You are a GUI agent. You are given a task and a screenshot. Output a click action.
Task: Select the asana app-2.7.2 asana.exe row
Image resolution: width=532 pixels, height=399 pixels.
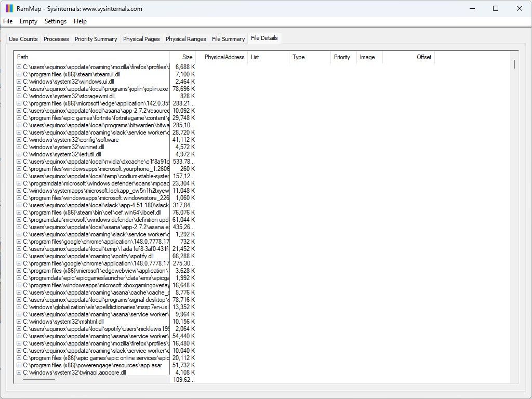[x=96, y=227]
